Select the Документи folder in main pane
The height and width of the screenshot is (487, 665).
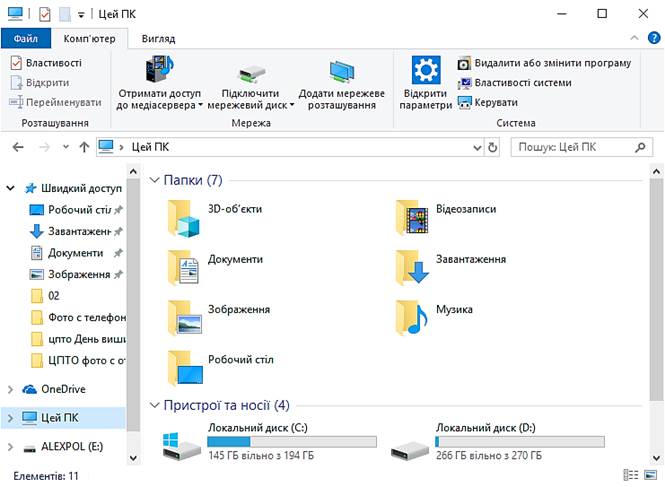(x=215, y=268)
